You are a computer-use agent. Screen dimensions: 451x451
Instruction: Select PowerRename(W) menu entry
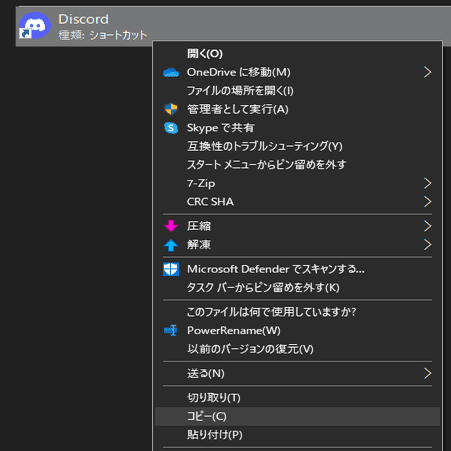297,330
